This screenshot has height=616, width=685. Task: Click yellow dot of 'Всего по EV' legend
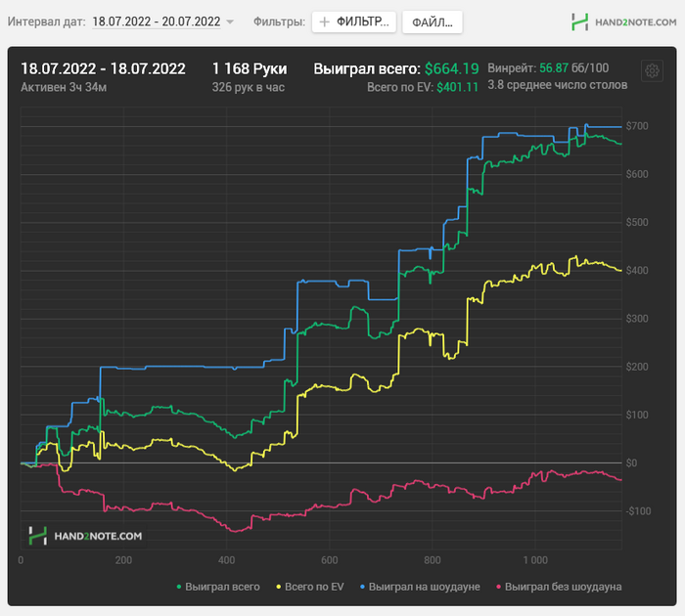[278, 588]
